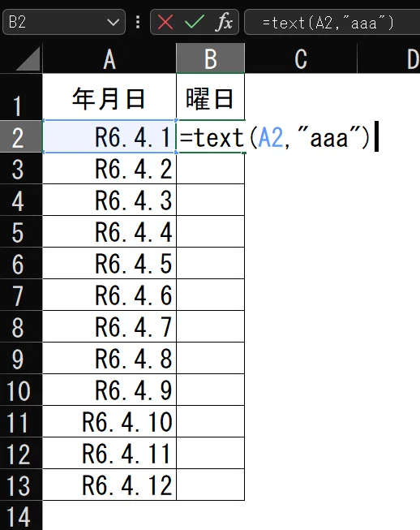Image resolution: width=420 pixels, height=530 pixels.
Task: Select row 2 header
Action: click(21, 136)
